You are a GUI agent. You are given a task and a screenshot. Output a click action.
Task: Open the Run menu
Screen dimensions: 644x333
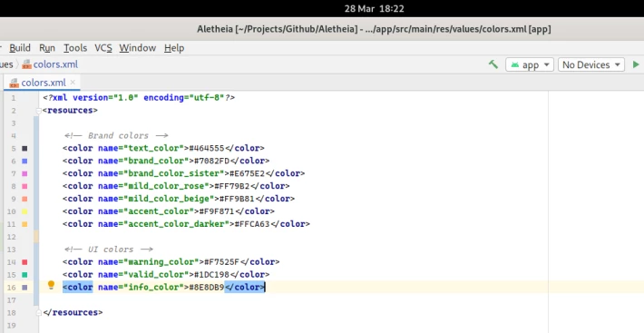coord(47,48)
